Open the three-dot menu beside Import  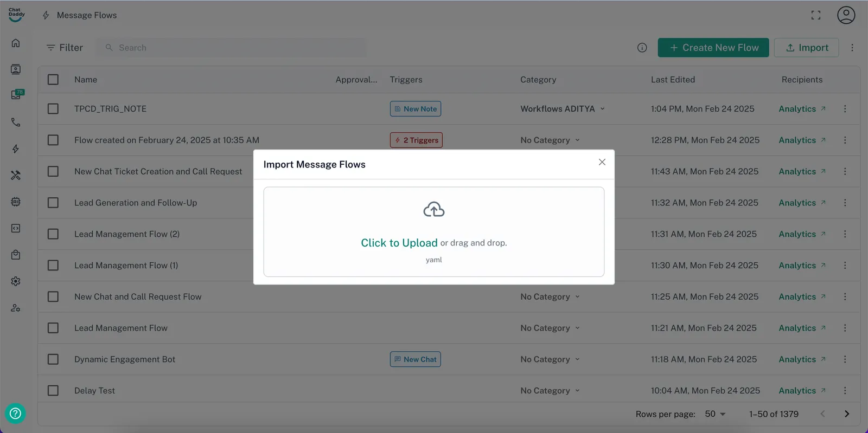coord(852,48)
